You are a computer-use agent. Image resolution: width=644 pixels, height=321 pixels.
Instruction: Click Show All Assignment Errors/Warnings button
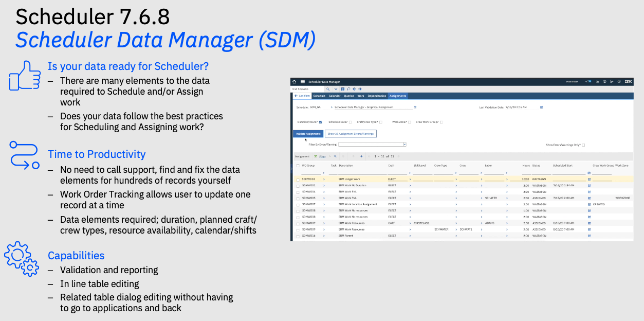pyautogui.click(x=351, y=134)
